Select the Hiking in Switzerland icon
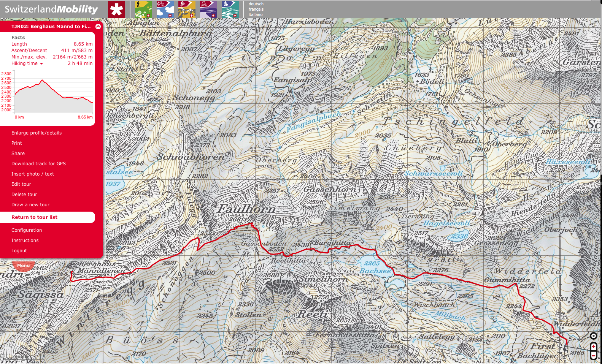Screen dimensions: 602x364 (x=143, y=9)
